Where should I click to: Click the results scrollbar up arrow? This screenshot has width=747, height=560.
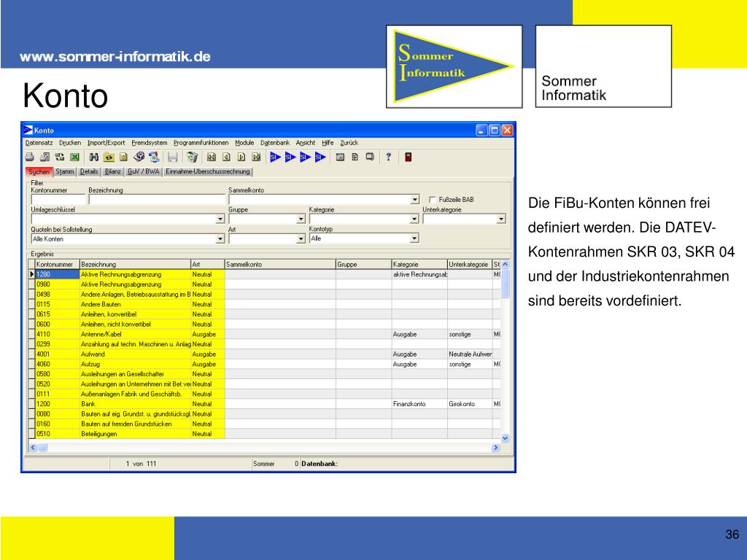506,264
